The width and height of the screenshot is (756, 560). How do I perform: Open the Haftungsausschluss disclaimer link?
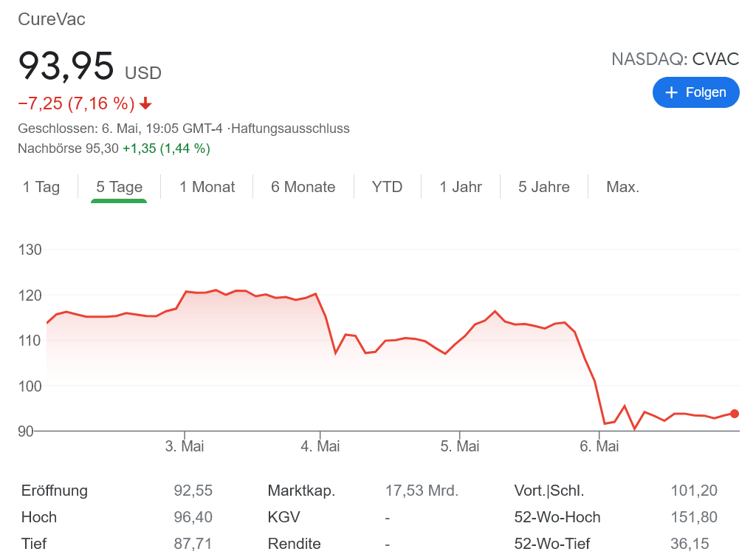click(290, 129)
